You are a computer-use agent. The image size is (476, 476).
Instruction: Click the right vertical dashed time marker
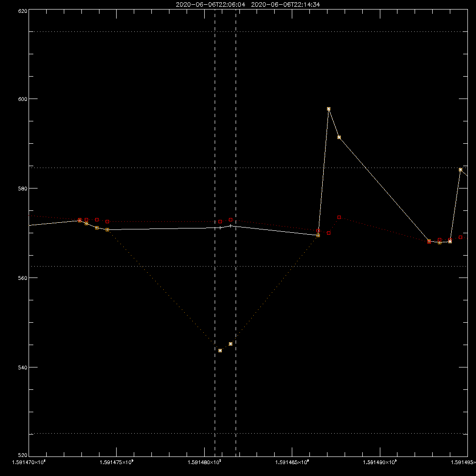[x=236, y=233]
